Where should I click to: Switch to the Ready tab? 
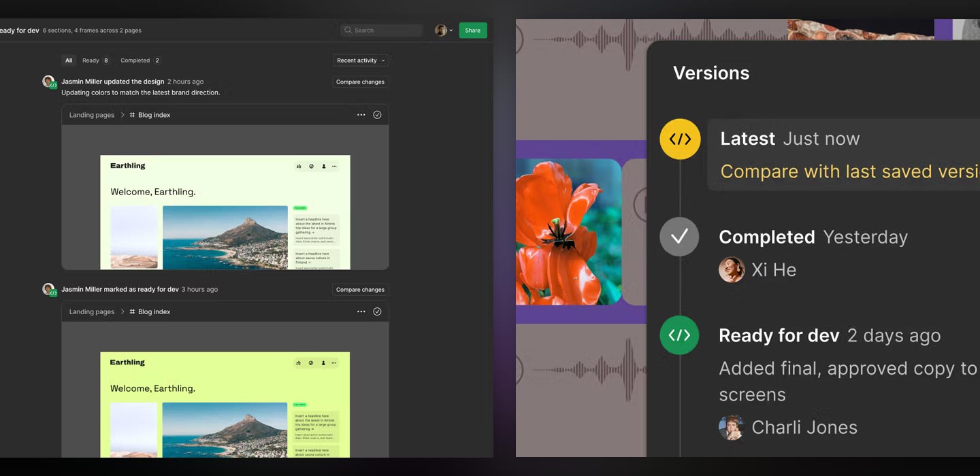tap(95, 61)
